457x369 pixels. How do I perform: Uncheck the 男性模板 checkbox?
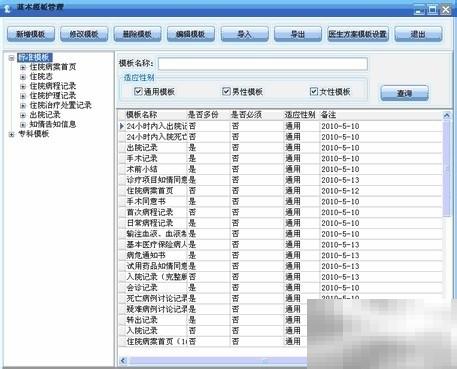coord(226,91)
